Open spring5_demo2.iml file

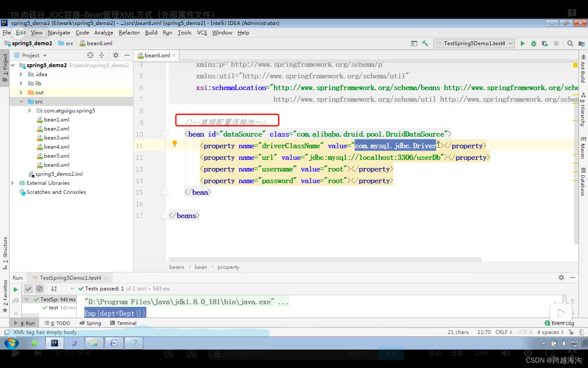tap(56, 174)
